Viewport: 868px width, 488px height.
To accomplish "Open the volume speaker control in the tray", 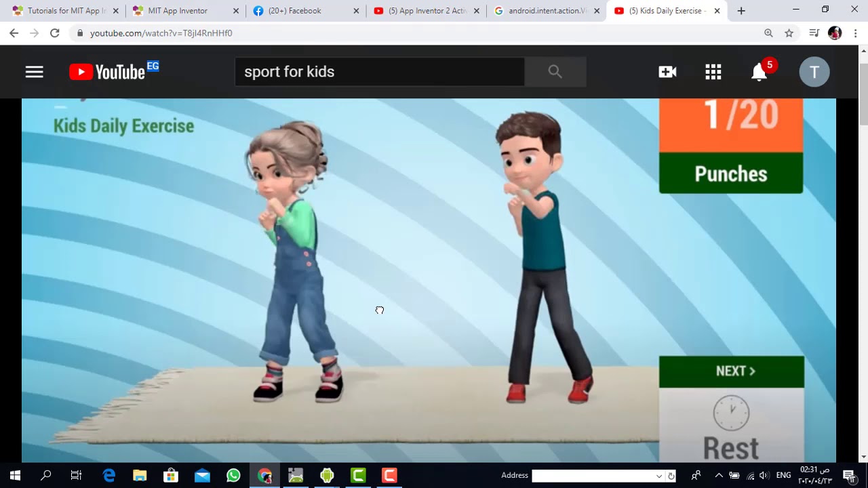I will [x=764, y=475].
